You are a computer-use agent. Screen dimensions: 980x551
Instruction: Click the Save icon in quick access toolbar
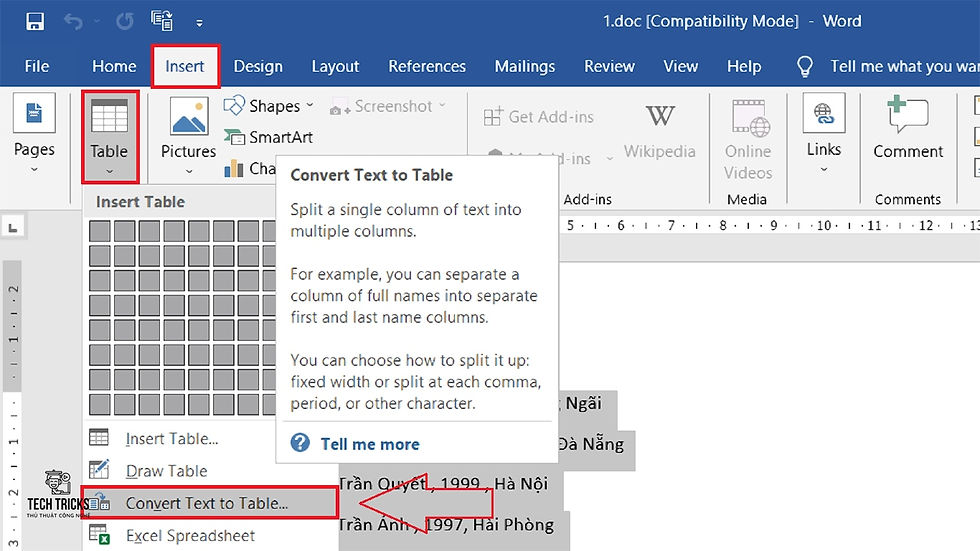(x=35, y=21)
